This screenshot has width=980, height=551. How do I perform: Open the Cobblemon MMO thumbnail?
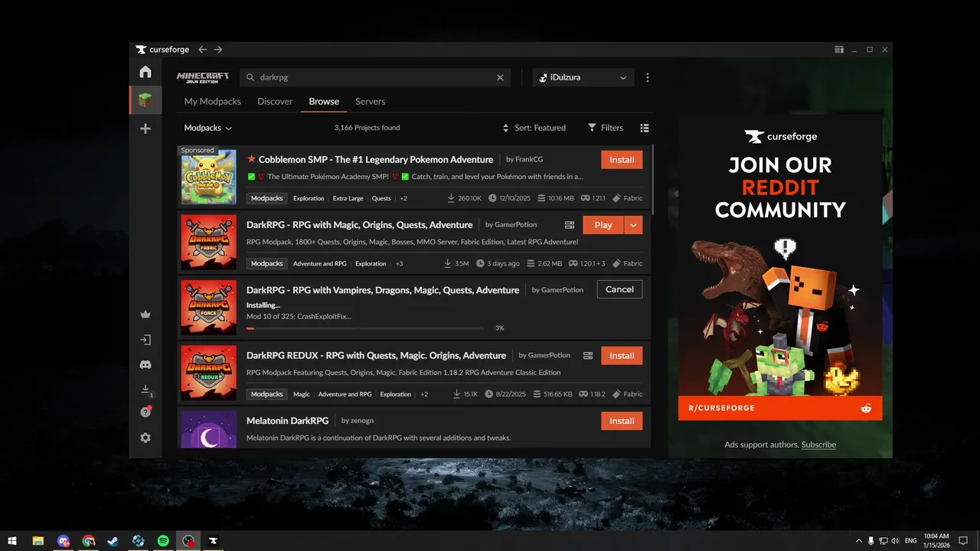[x=209, y=177]
